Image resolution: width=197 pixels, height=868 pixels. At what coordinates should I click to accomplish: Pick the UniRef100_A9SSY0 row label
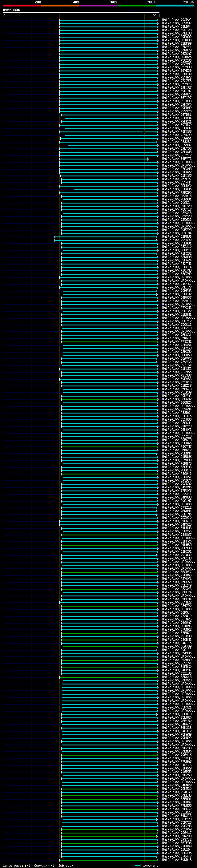click(x=177, y=111)
